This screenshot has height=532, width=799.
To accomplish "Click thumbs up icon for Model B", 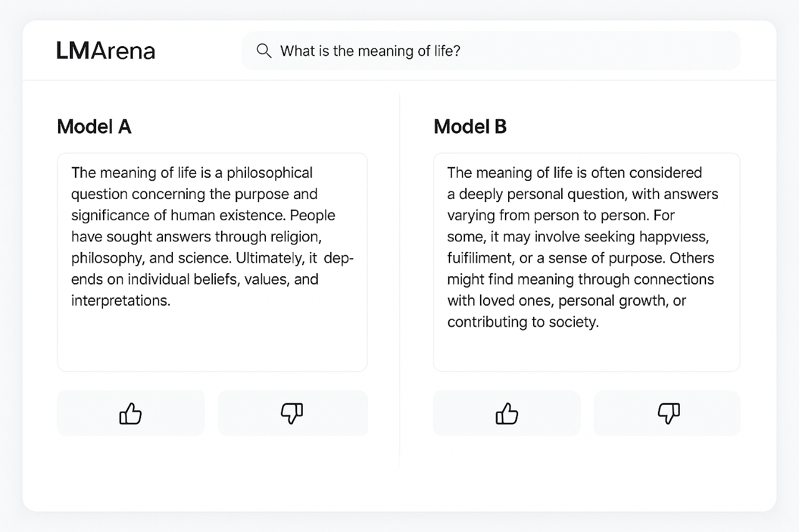I will click(506, 413).
